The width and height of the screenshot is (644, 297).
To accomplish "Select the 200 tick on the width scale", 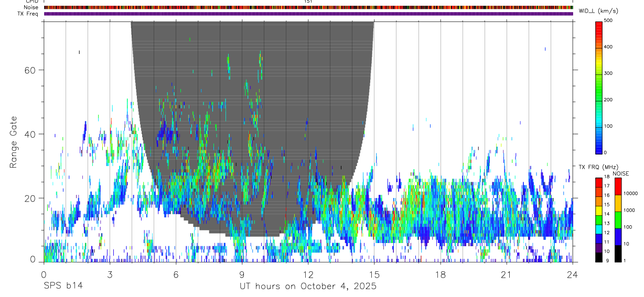I will click(609, 100).
